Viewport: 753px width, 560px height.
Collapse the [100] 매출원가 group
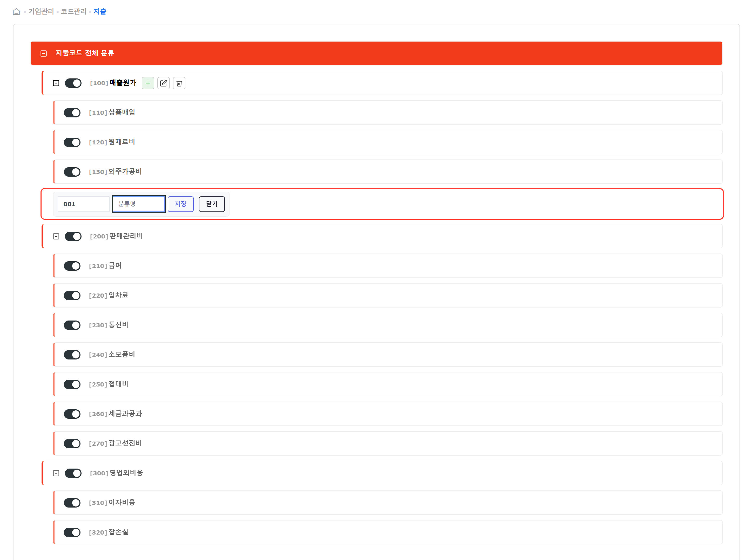point(56,83)
